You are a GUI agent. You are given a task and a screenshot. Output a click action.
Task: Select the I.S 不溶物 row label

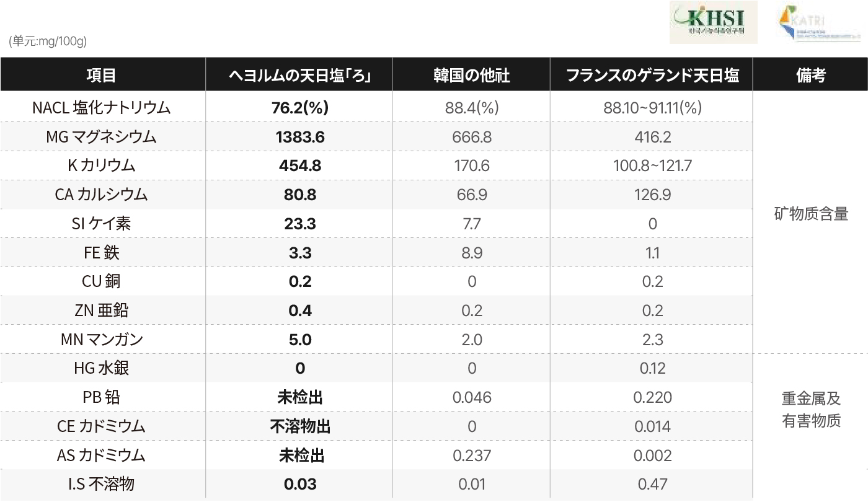click(x=102, y=484)
